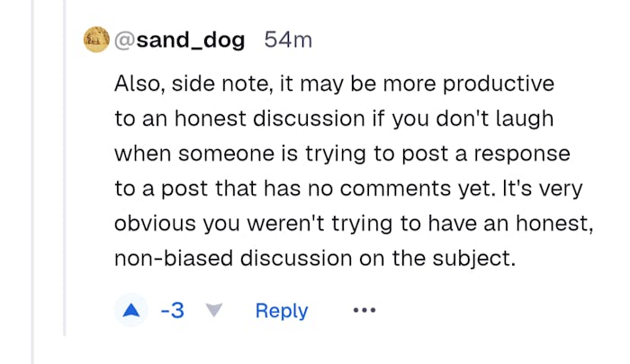Click the line starting 'when someone is trying'
Image resolution: width=630 pixels, height=364 pixels.
[342, 154]
